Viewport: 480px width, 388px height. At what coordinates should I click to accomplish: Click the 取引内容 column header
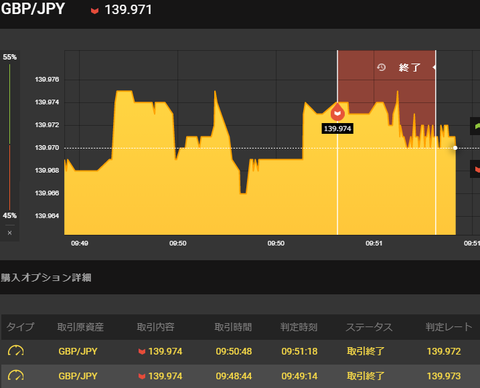[156, 327]
